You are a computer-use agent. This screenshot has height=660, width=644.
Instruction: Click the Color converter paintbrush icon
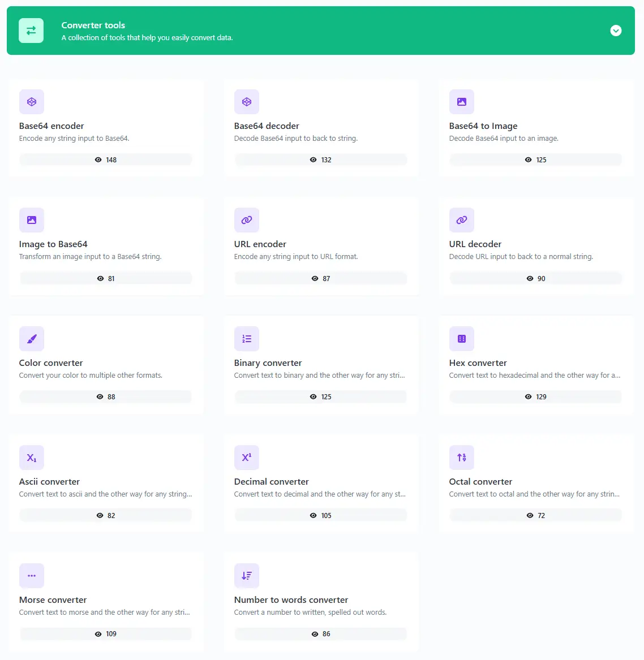tap(32, 339)
